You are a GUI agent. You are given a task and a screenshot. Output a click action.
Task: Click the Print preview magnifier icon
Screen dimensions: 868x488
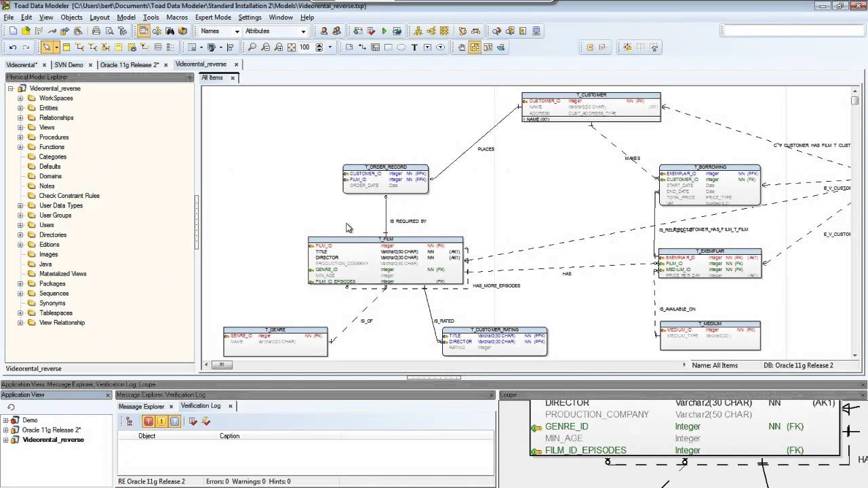click(109, 31)
